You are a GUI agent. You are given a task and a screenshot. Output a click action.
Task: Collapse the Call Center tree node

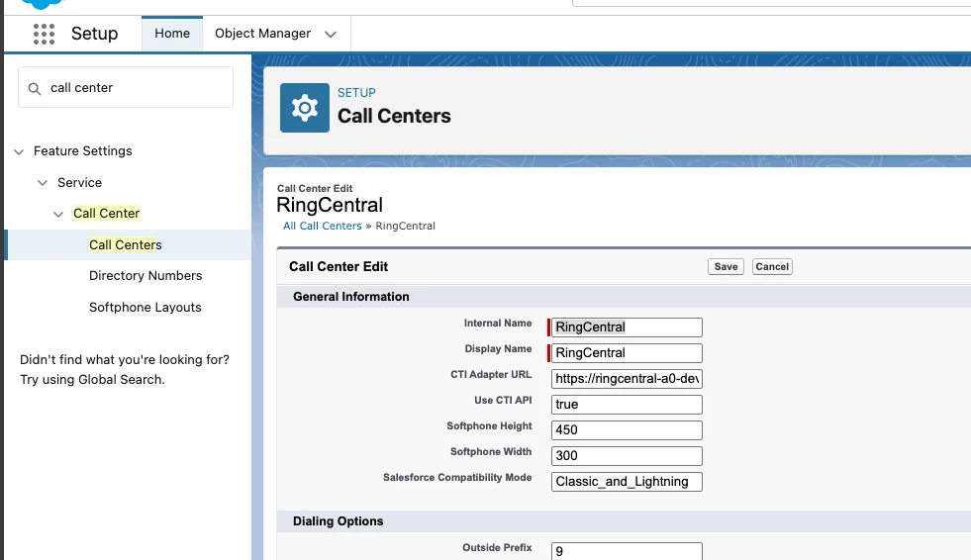point(58,214)
